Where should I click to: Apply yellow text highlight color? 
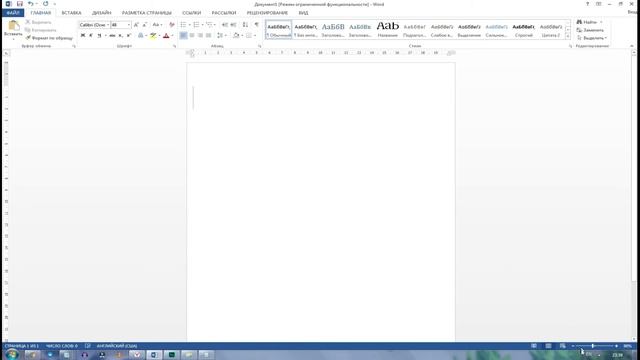coord(153,36)
